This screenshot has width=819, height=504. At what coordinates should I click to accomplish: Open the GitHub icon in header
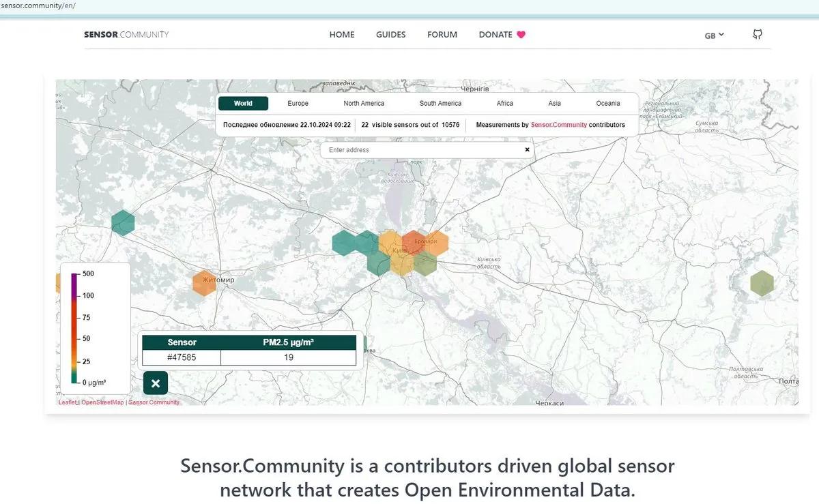coord(758,34)
